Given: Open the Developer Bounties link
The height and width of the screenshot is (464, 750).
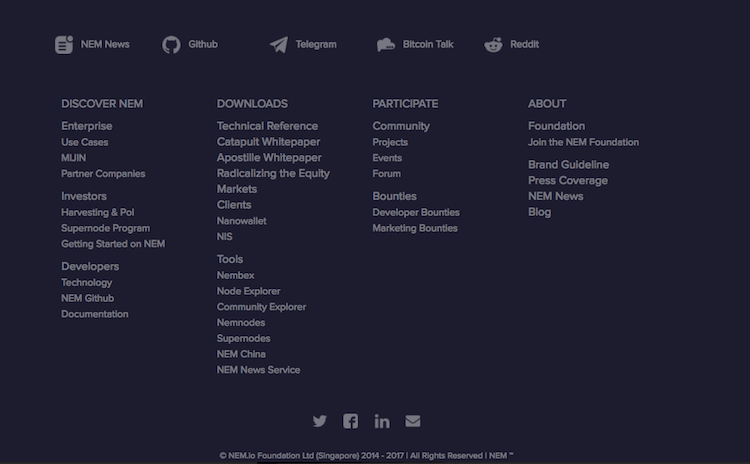Looking at the screenshot, I should coord(416,212).
